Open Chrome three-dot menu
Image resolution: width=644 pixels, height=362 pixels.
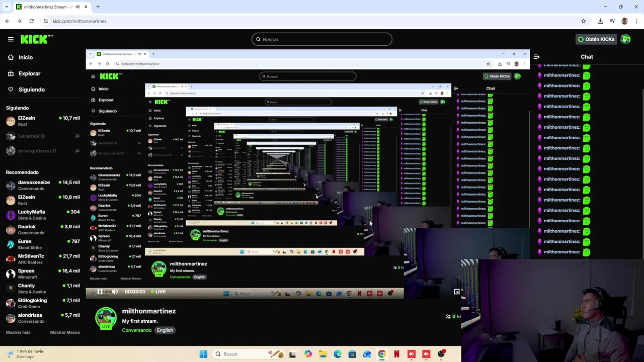[637, 21]
